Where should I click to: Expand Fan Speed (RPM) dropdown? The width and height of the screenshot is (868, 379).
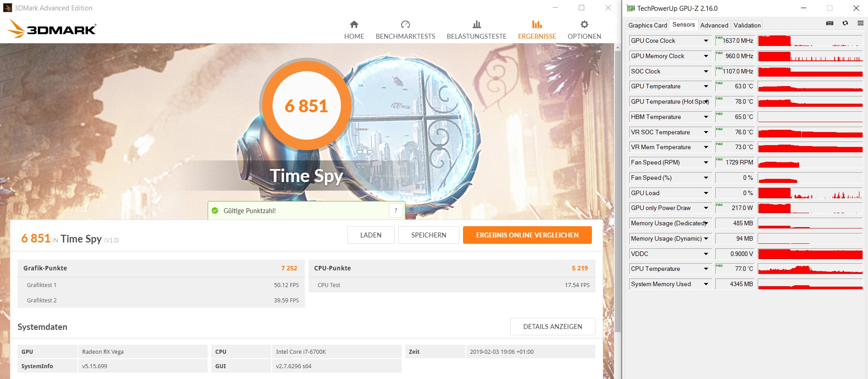click(x=706, y=162)
